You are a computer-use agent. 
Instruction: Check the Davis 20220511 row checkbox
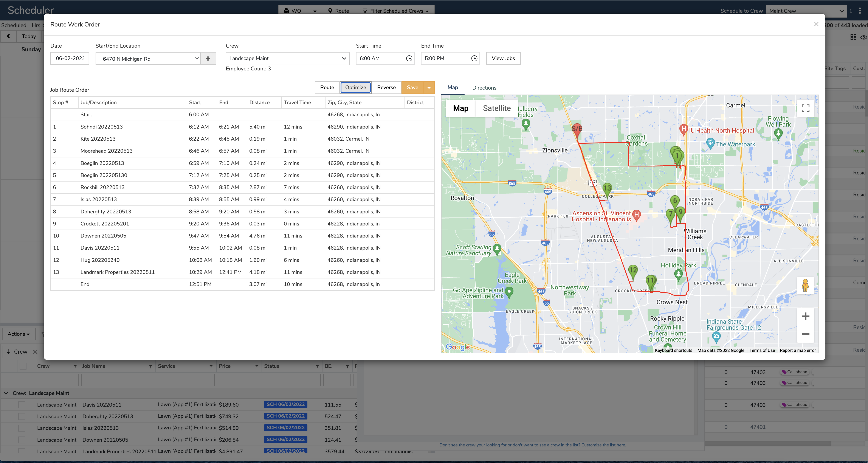22,405
